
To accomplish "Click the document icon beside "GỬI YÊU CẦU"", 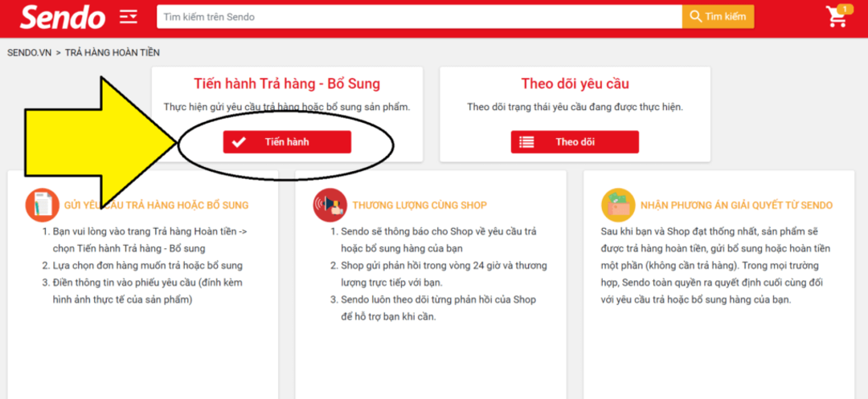I will click(x=42, y=205).
